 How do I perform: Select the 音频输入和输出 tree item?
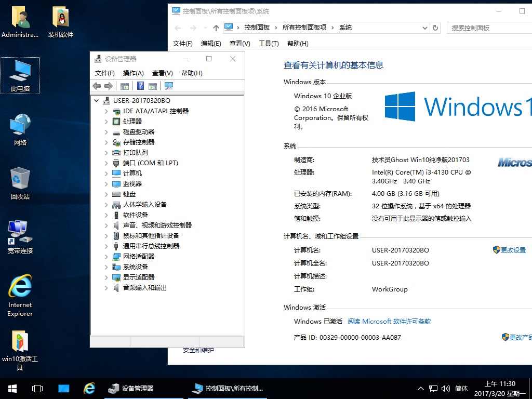pyautogui.click(x=145, y=288)
